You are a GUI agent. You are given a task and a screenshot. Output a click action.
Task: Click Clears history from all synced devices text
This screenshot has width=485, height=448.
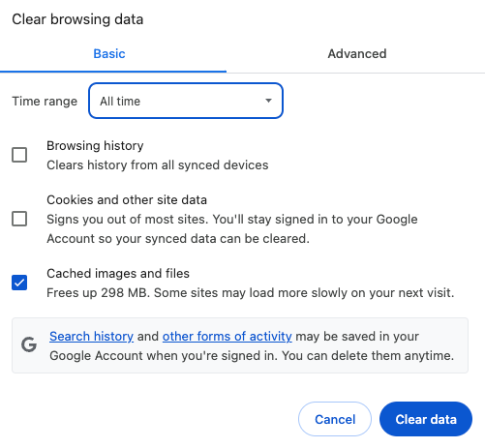(158, 165)
